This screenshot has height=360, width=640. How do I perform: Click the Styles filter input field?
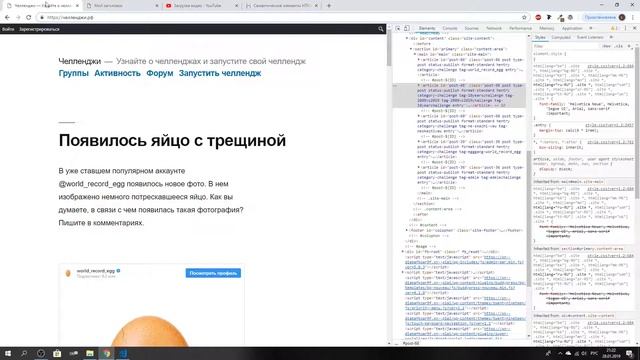(565, 46)
